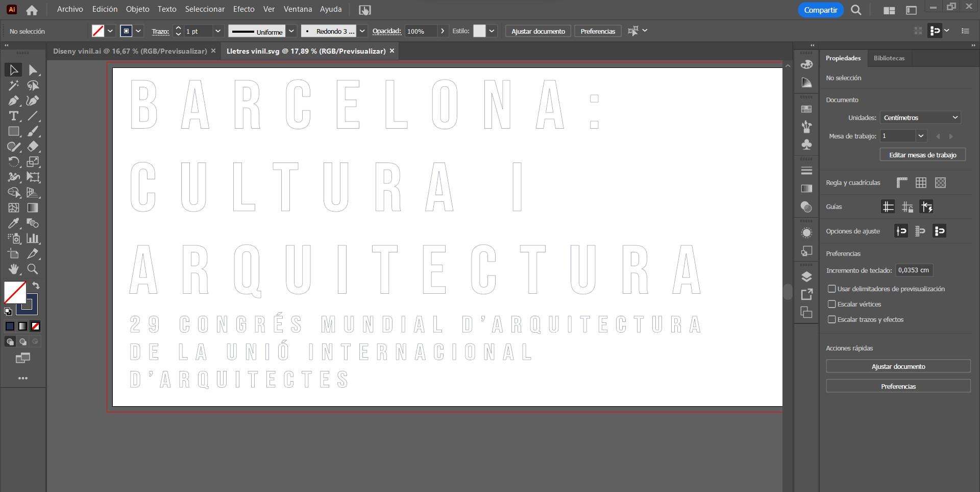Select the Zoom tool

coord(33,269)
